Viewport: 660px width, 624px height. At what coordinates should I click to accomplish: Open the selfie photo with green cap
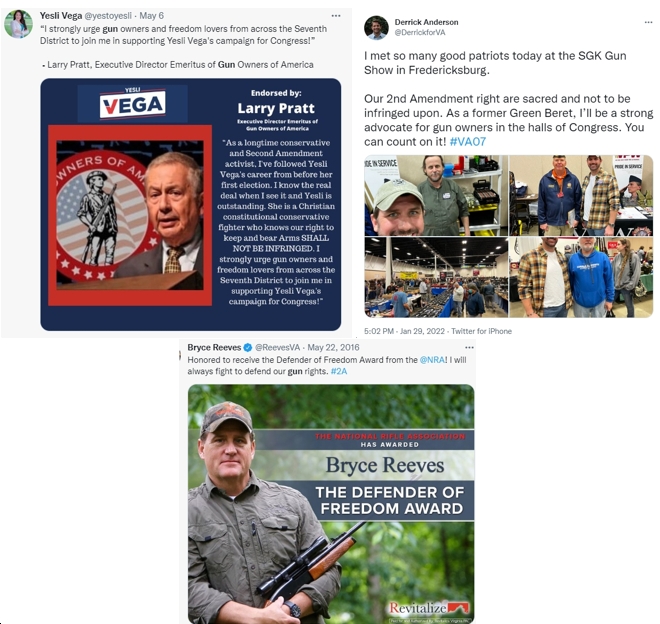point(436,195)
